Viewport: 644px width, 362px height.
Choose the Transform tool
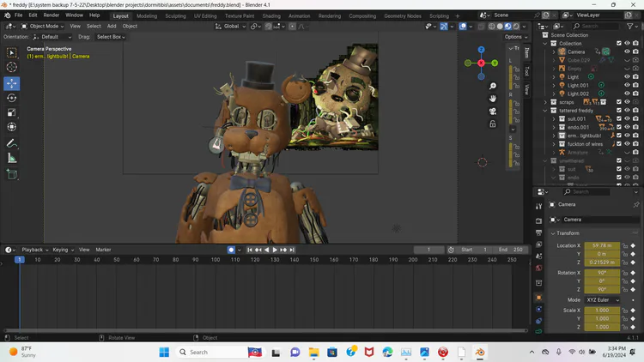tap(11, 127)
